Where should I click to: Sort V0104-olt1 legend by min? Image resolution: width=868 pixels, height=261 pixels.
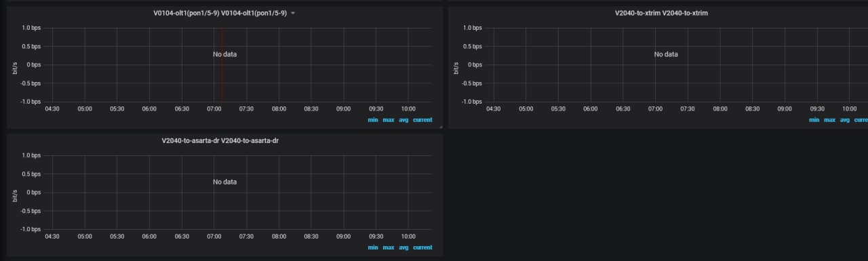[373, 120]
